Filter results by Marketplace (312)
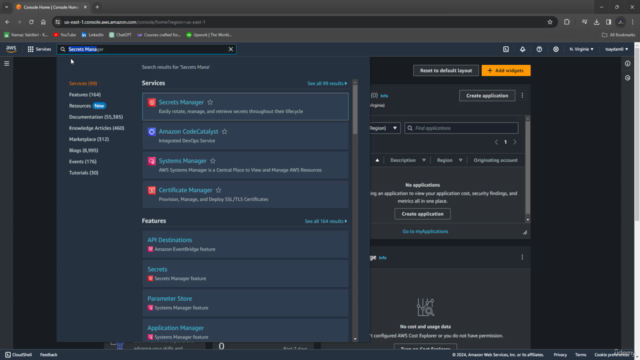The image size is (640, 360). 89,139
